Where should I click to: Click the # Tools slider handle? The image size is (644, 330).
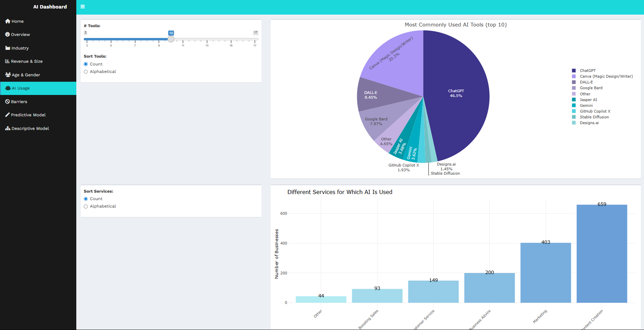[x=171, y=39]
